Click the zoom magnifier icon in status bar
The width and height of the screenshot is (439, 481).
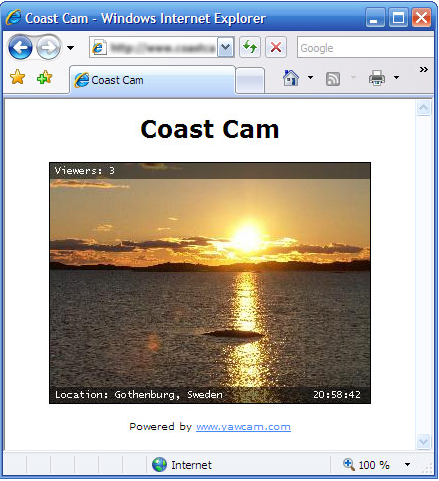click(x=349, y=464)
